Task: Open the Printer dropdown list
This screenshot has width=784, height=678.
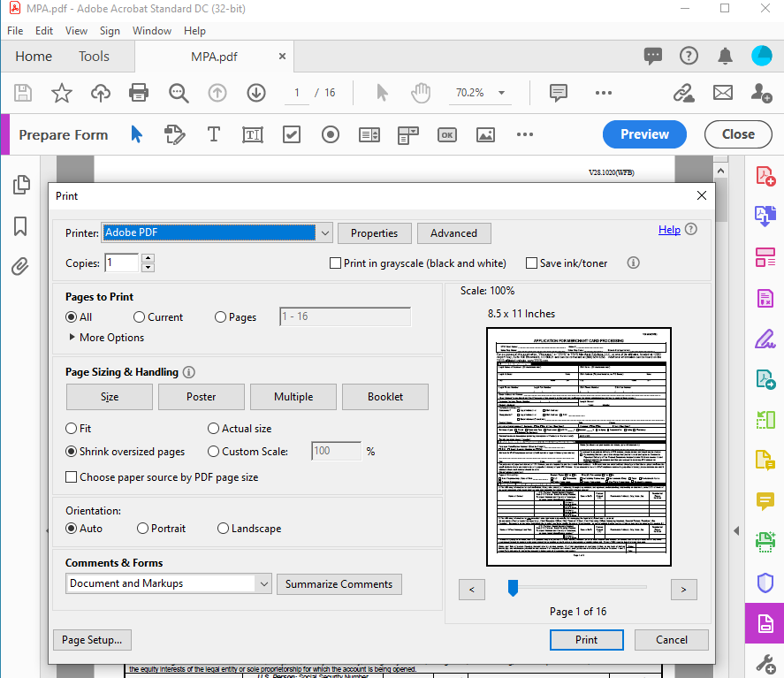Action: click(325, 233)
